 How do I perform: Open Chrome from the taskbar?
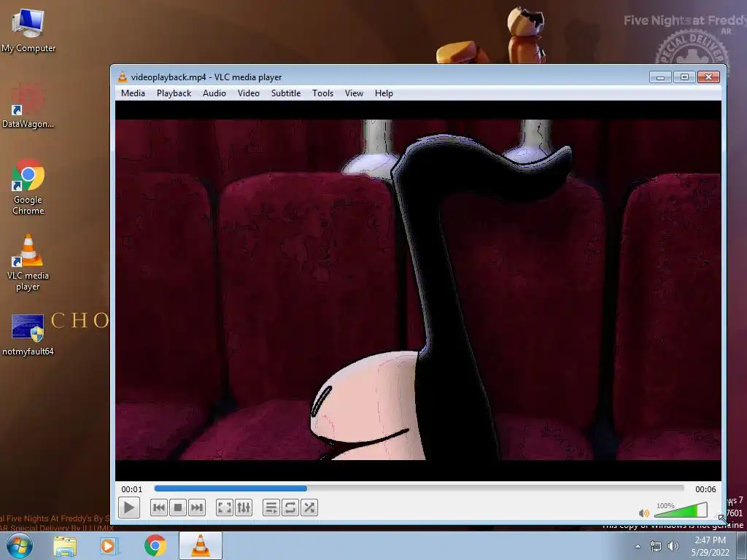tap(155, 546)
